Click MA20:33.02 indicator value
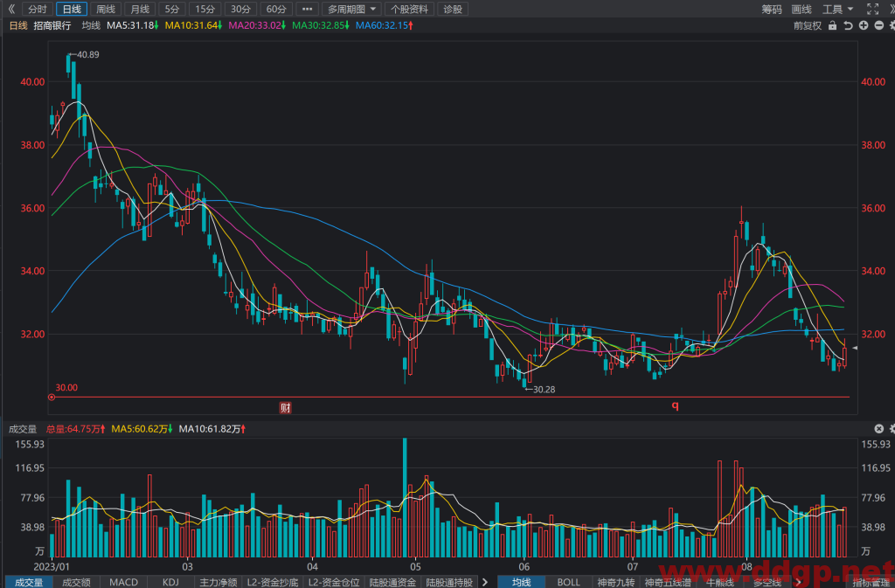This screenshot has width=895, height=588. tap(257, 25)
